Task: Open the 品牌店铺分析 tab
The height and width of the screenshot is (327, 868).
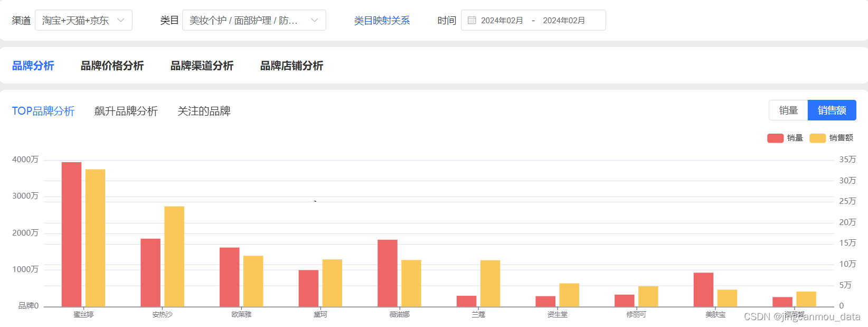Action: coord(291,66)
